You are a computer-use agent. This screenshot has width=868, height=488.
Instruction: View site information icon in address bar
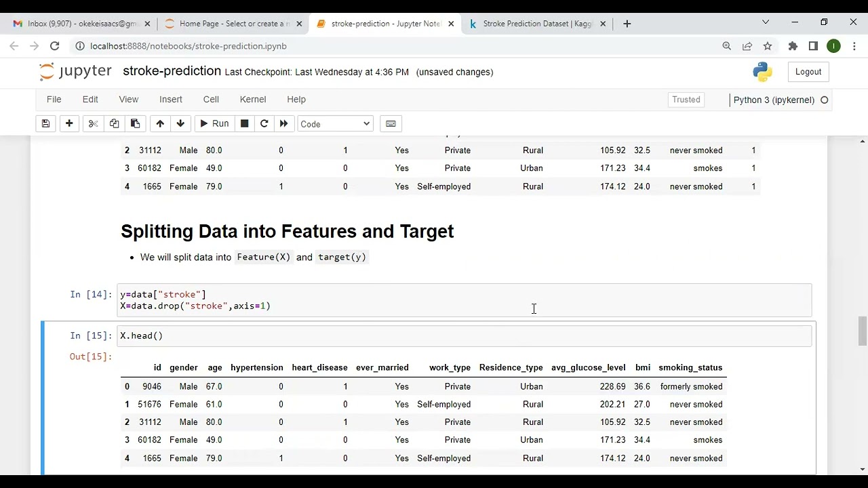click(x=79, y=46)
